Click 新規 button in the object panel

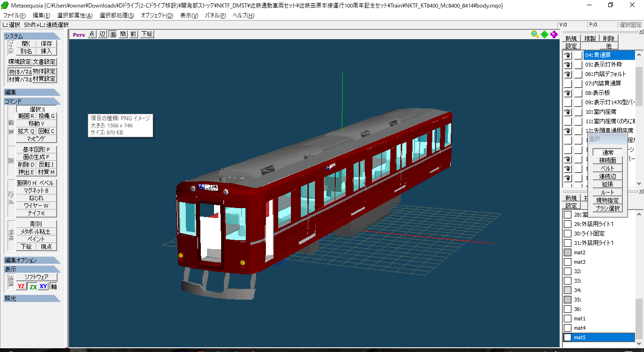click(x=571, y=39)
